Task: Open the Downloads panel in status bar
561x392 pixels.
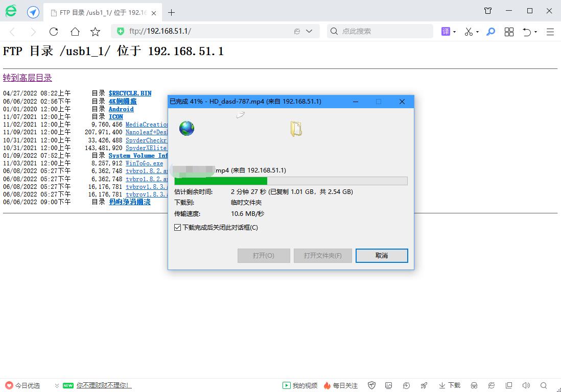Action: click(450, 385)
